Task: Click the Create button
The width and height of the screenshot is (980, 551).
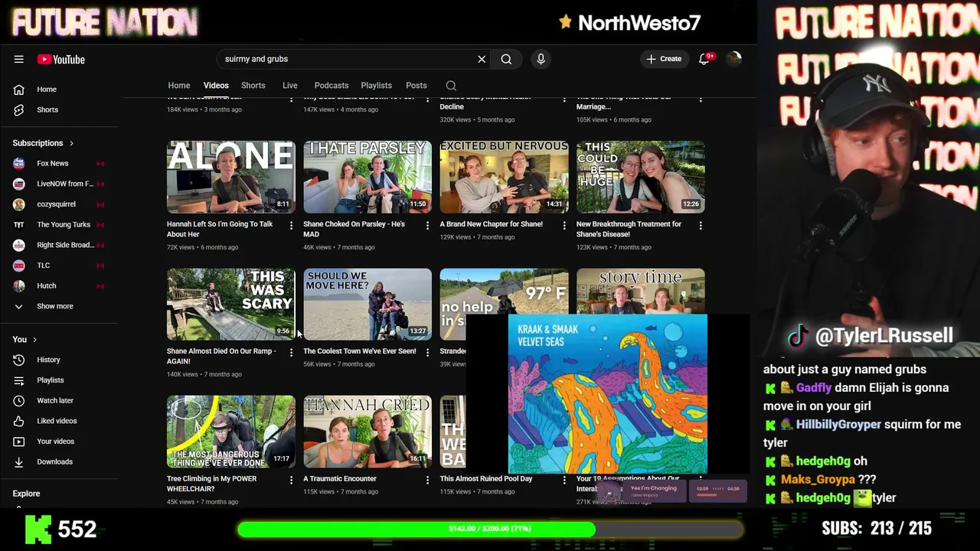Action: tap(663, 59)
